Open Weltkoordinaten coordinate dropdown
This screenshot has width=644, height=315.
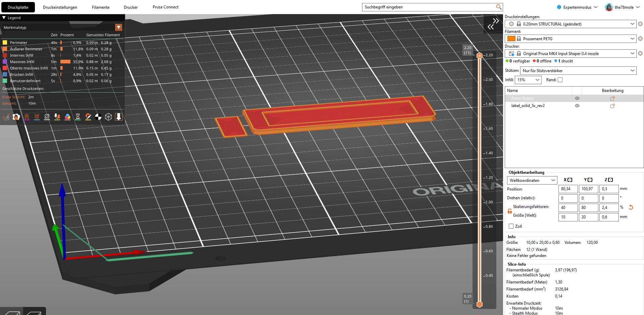(532, 180)
